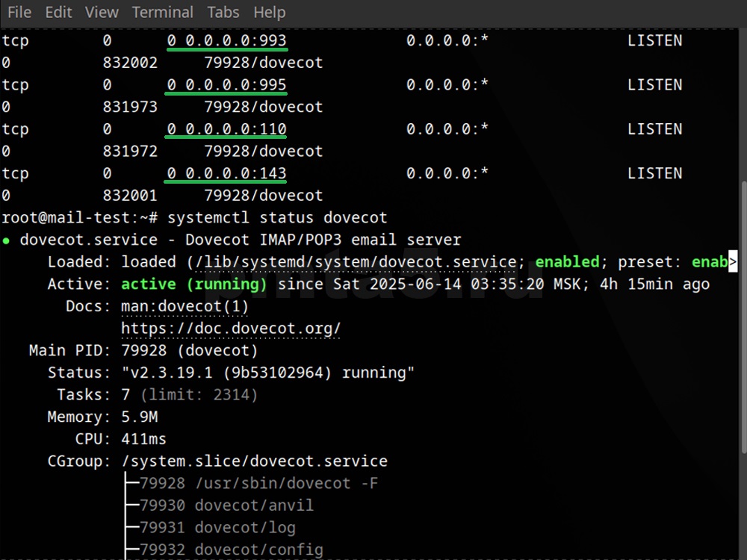Click the /system.slice/dovecot.service CGroup path
This screenshot has width=747, height=560.
[x=255, y=461]
